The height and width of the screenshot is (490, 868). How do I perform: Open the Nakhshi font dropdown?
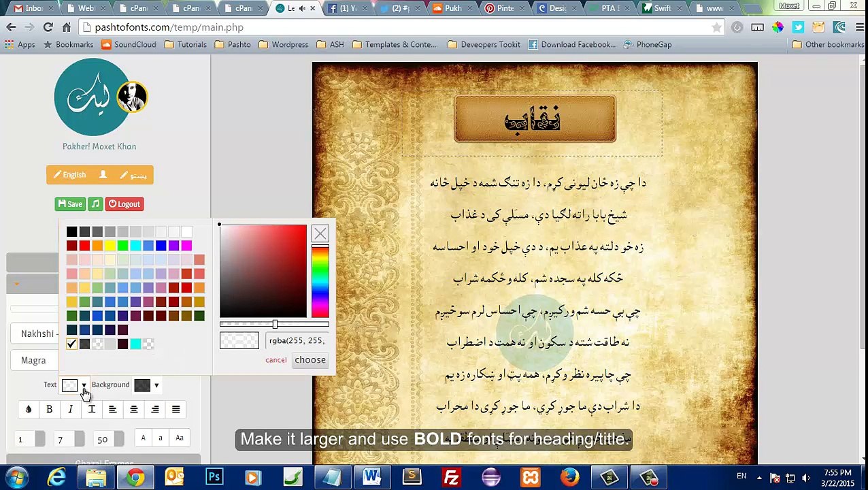click(35, 333)
